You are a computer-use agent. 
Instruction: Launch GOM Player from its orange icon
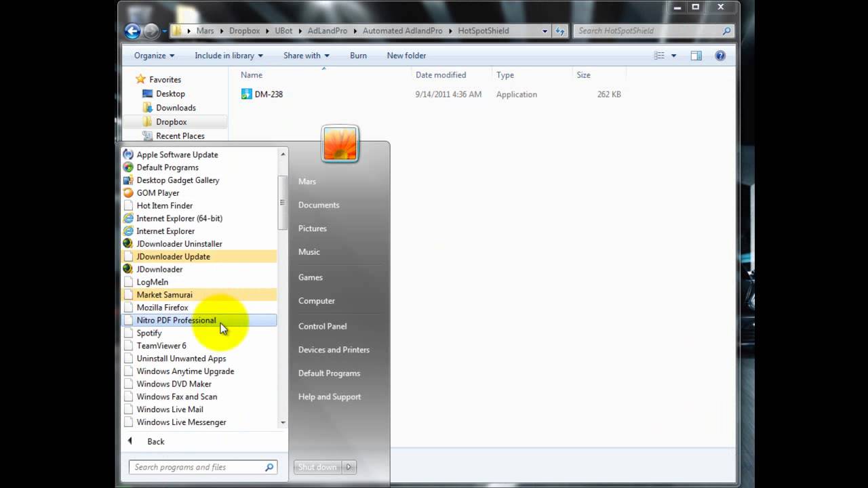(x=128, y=192)
